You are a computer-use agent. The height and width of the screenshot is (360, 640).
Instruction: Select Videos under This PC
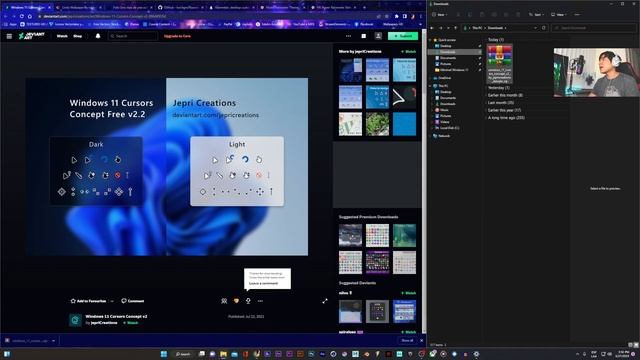click(444, 122)
